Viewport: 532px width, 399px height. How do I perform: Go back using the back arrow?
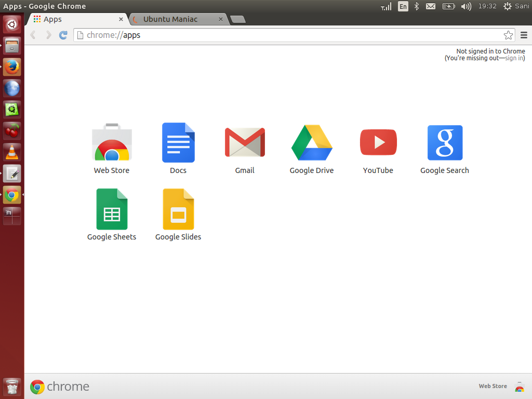click(33, 35)
